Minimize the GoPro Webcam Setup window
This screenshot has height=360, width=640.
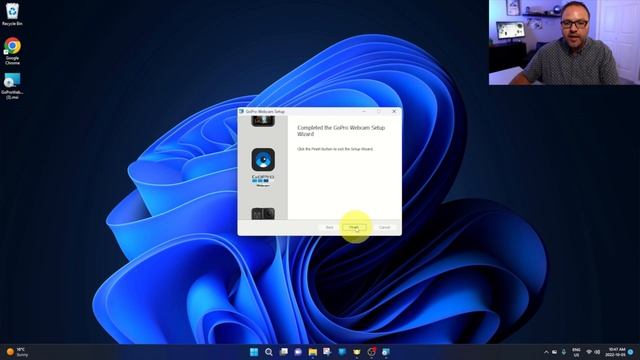[364, 111]
